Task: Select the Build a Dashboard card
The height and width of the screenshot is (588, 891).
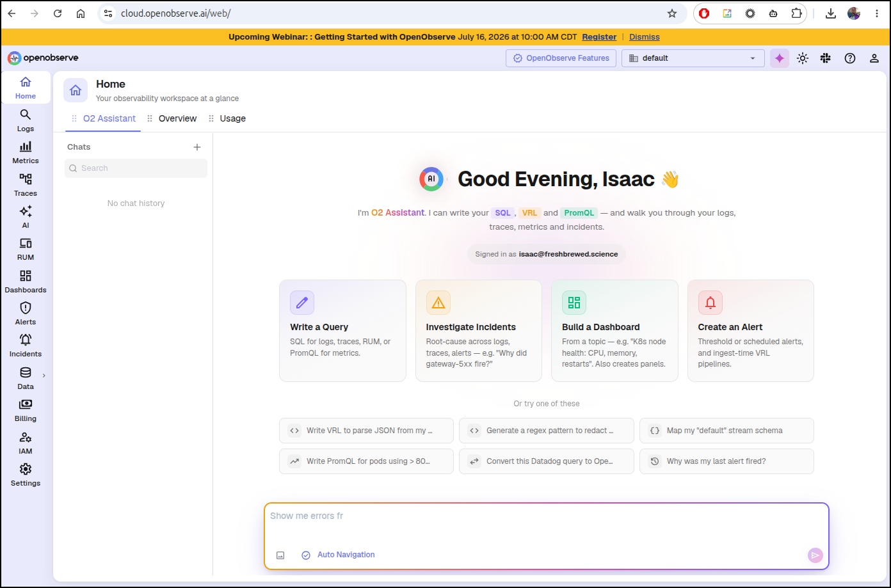Action: [614, 331]
